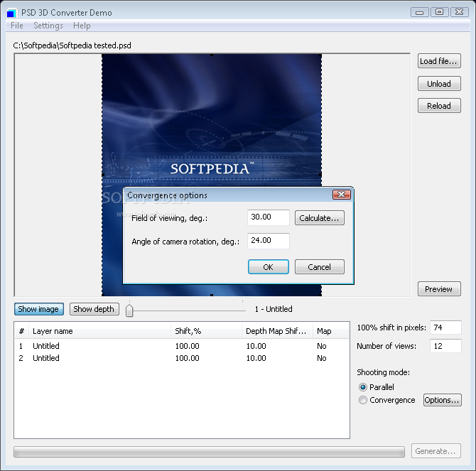Click Shift value 100.00 in row 2

pos(188,358)
